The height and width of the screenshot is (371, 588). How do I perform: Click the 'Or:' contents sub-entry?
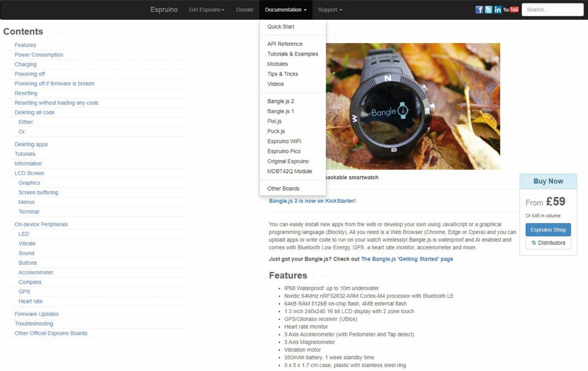pyautogui.click(x=22, y=132)
